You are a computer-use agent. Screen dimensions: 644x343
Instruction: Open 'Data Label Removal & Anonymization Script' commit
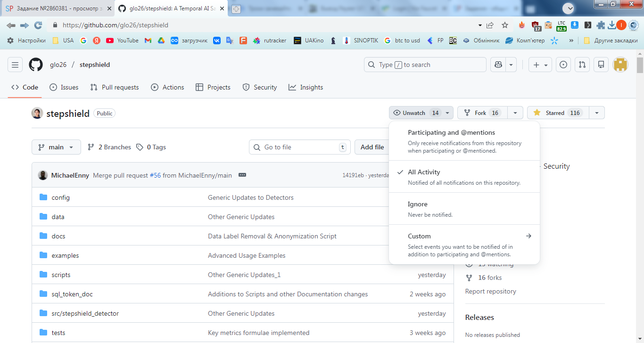[272, 236]
